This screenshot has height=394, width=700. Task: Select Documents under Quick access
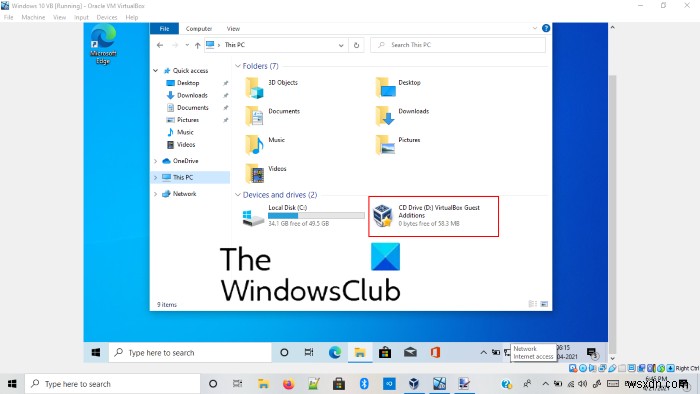click(192, 108)
